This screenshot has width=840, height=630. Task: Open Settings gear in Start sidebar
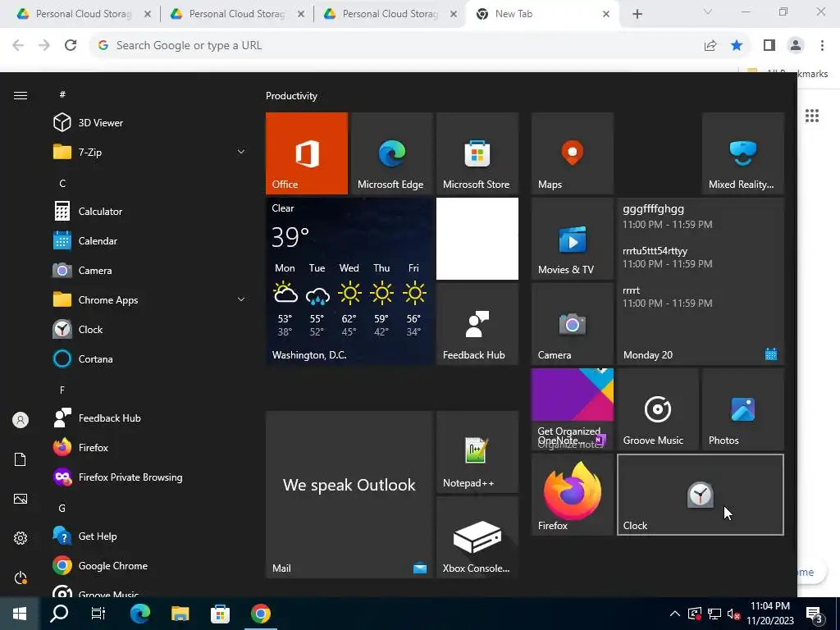[21, 538]
